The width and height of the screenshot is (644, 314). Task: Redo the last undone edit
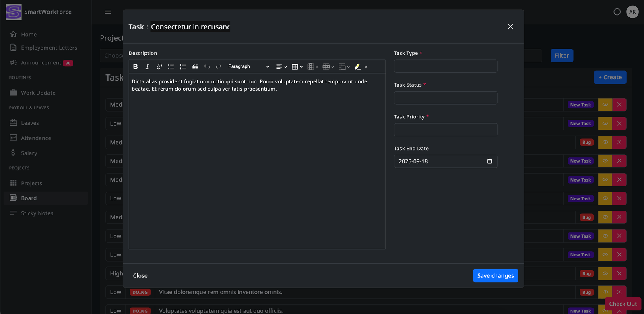pos(219,67)
